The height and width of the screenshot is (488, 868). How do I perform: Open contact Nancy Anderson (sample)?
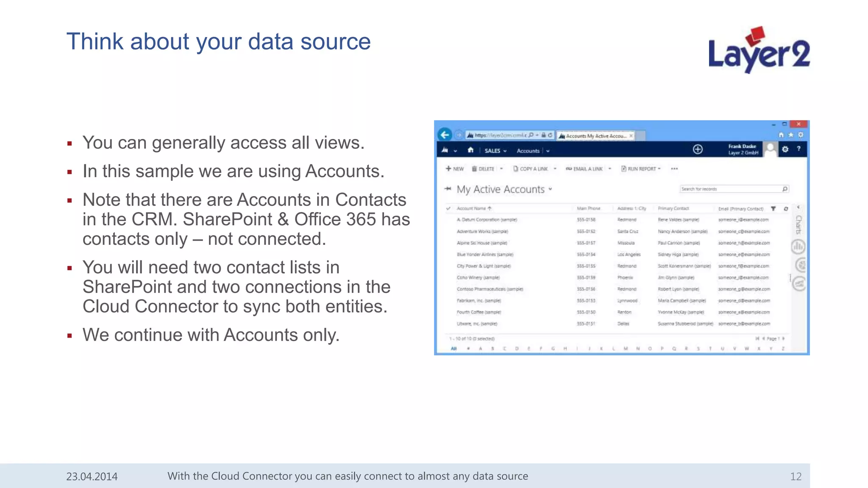click(x=682, y=231)
